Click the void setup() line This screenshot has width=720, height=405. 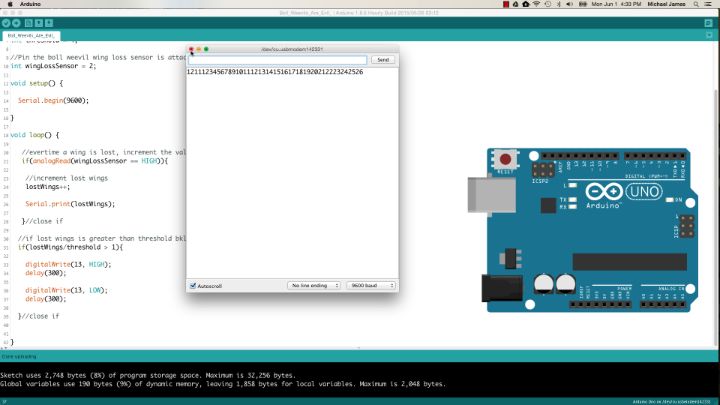[x=37, y=84]
